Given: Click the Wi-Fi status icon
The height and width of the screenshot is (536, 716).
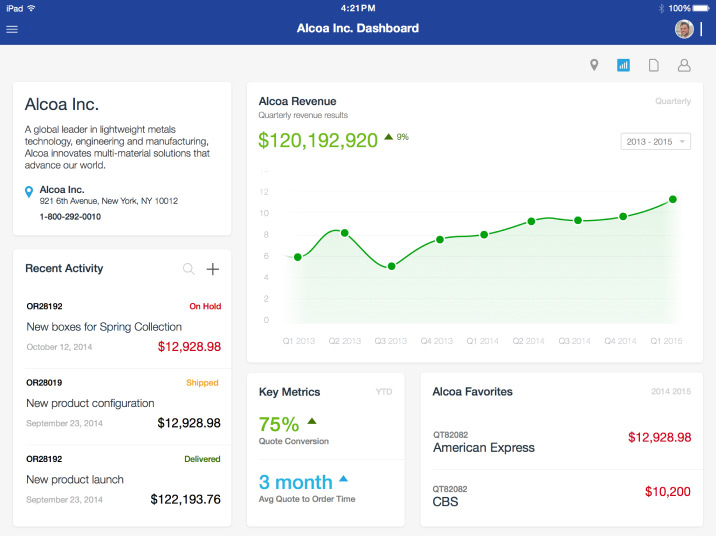Looking at the screenshot, I should pos(31,8).
